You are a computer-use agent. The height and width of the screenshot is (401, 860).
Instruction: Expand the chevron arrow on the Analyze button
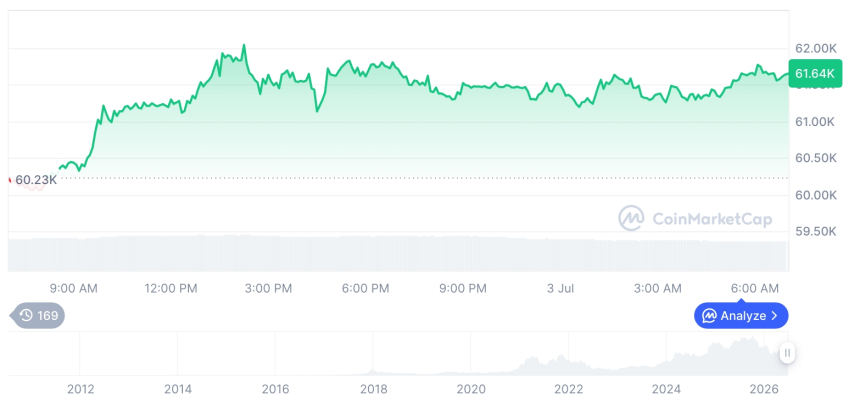[x=774, y=315]
